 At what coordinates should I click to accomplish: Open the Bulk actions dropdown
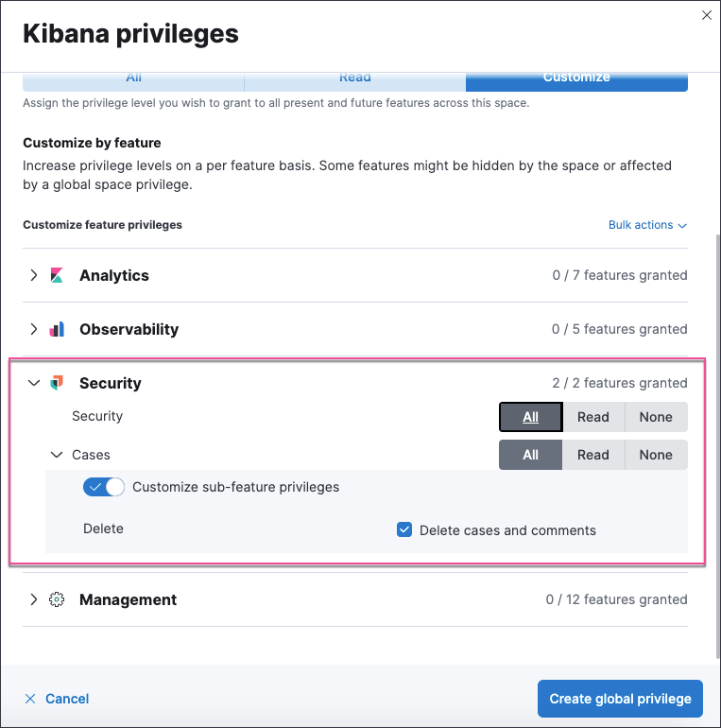(x=647, y=225)
